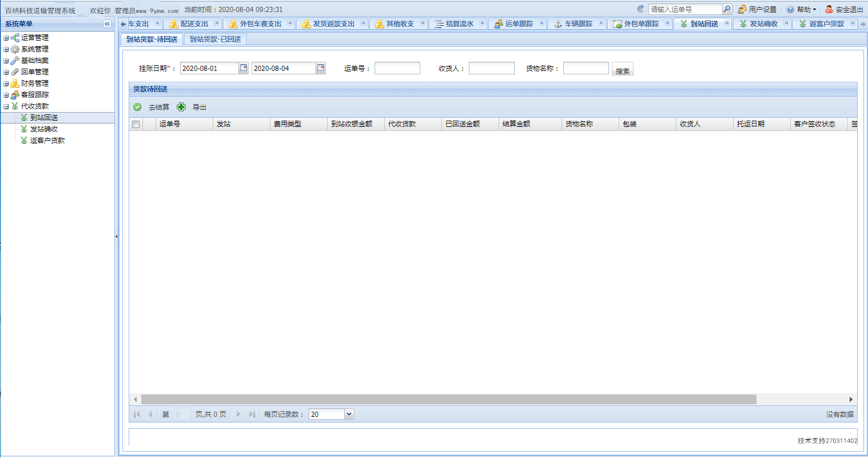
Task: Switch to the 结算流水 tab
Action: [459, 24]
